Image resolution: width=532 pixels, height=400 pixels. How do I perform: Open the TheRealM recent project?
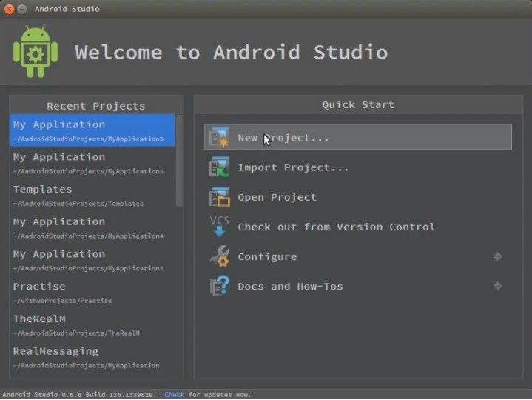click(x=92, y=325)
